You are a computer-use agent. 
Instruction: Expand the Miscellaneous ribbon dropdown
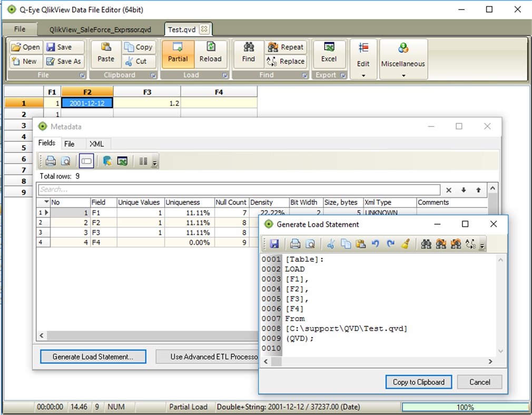[403, 60]
